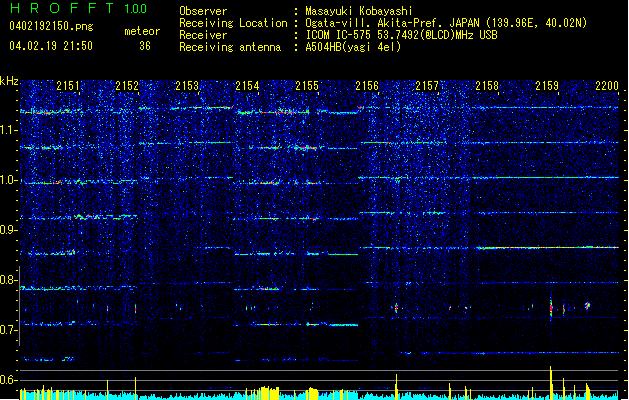Image resolution: width=629 pixels, height=400 pixels.
Task: Click the 1.1 frequency axis label
Action: pyautogui.click(x=9, y=130)
